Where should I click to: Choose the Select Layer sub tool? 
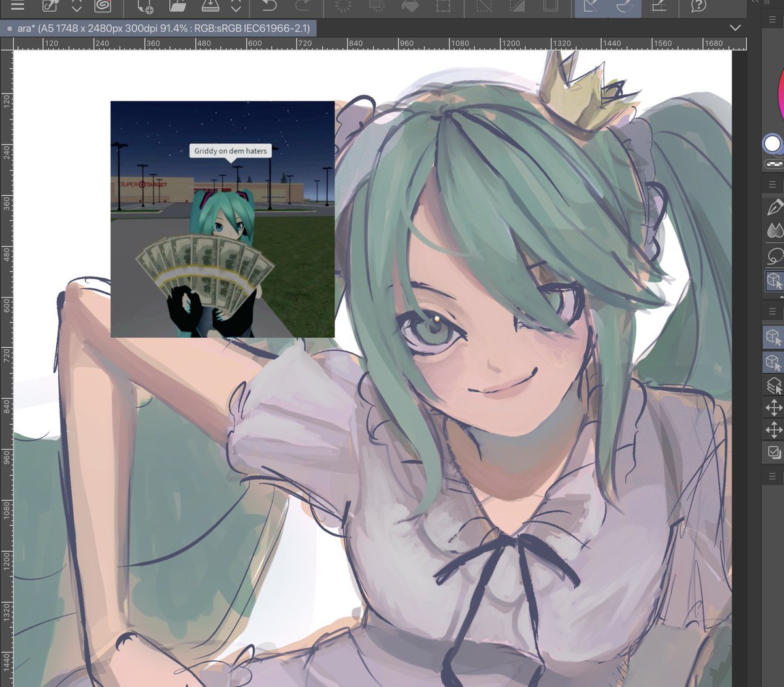(774, 386)
